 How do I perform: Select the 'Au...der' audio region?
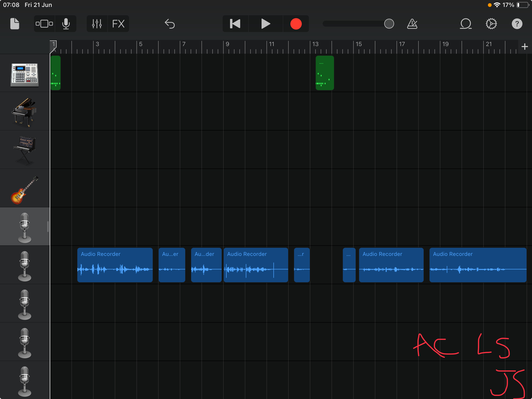point(206,265)
